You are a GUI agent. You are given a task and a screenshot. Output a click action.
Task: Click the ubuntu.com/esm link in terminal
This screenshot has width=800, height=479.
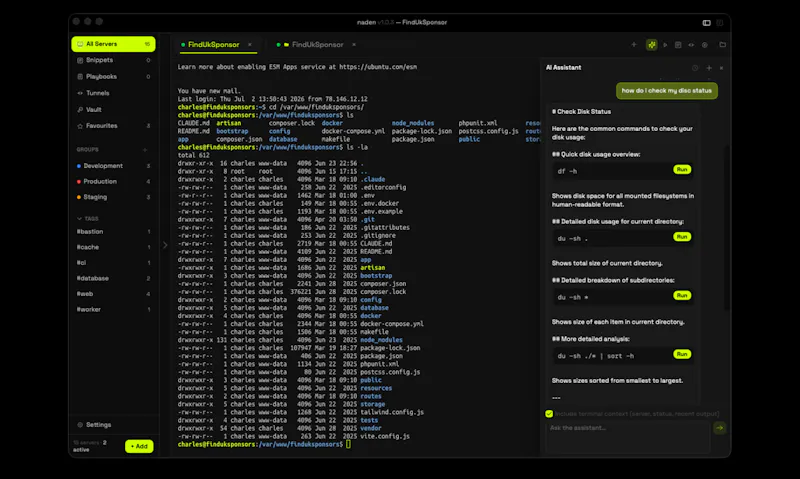[378, 67]
